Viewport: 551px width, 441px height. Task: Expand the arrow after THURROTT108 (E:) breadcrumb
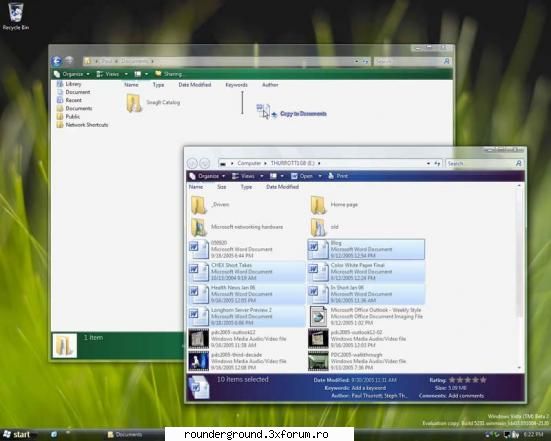click(x=319, y=163)
